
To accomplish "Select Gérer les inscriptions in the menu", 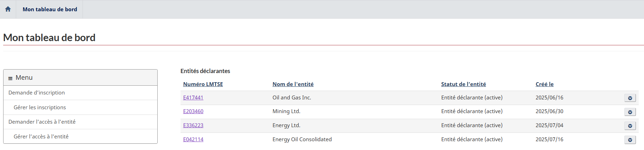I will tap(40, 107).
